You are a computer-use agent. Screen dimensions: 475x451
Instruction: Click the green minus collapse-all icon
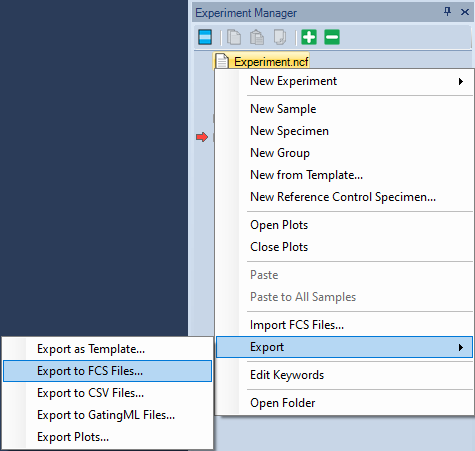tap(332, 37)
